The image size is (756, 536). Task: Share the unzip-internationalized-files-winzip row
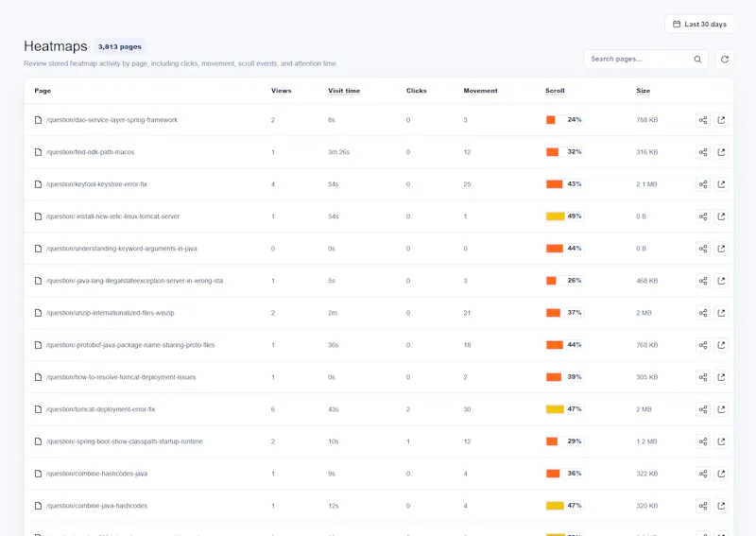tap(703, 313)
